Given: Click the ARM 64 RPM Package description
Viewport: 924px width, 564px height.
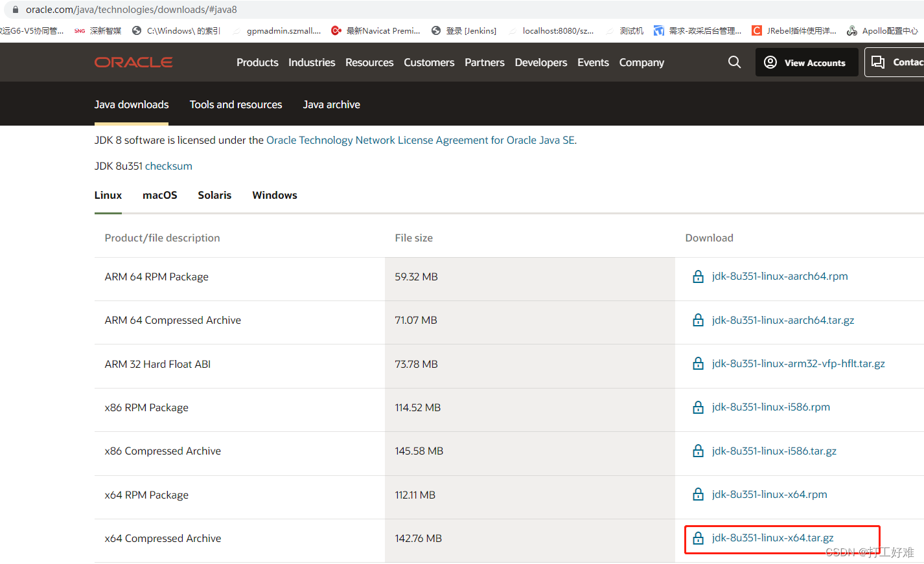Looking at the screenshot, I should 157,276.
